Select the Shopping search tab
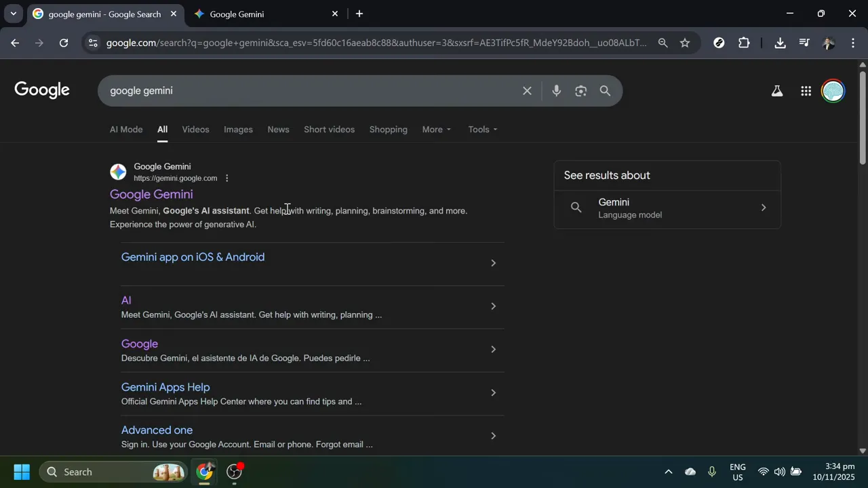Viewport: 868px width, 488px height. click(388, 129)
